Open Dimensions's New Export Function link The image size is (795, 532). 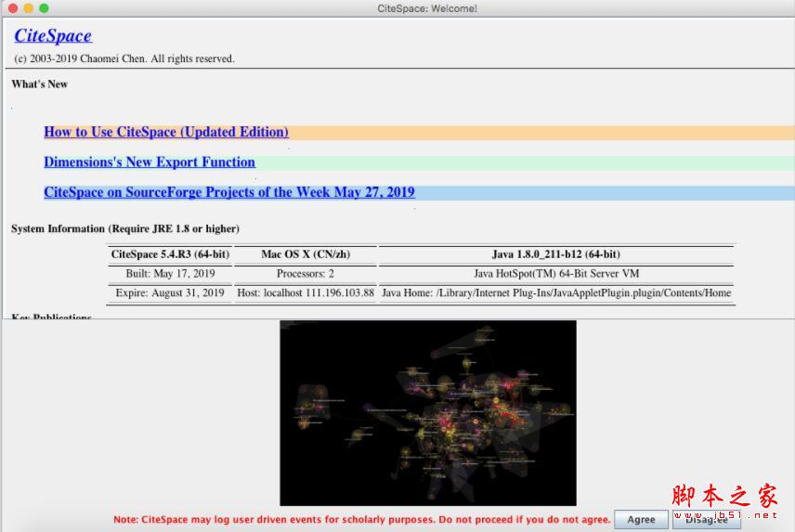tap(150, 162)
